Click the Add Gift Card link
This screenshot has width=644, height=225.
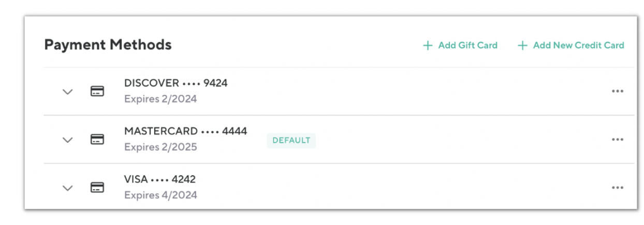point(467,46)
